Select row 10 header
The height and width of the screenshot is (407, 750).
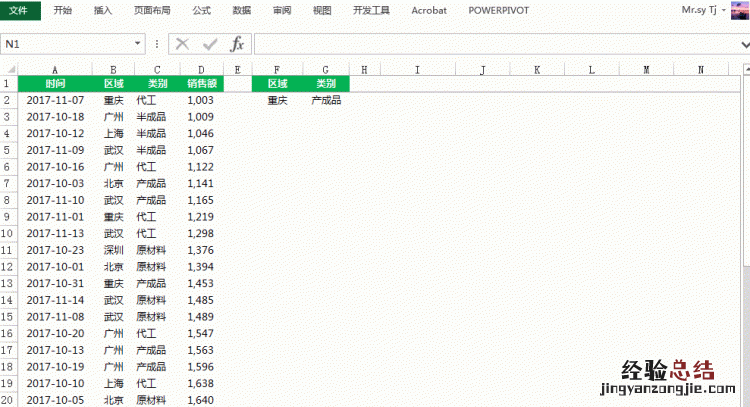[x=8, y=234]
